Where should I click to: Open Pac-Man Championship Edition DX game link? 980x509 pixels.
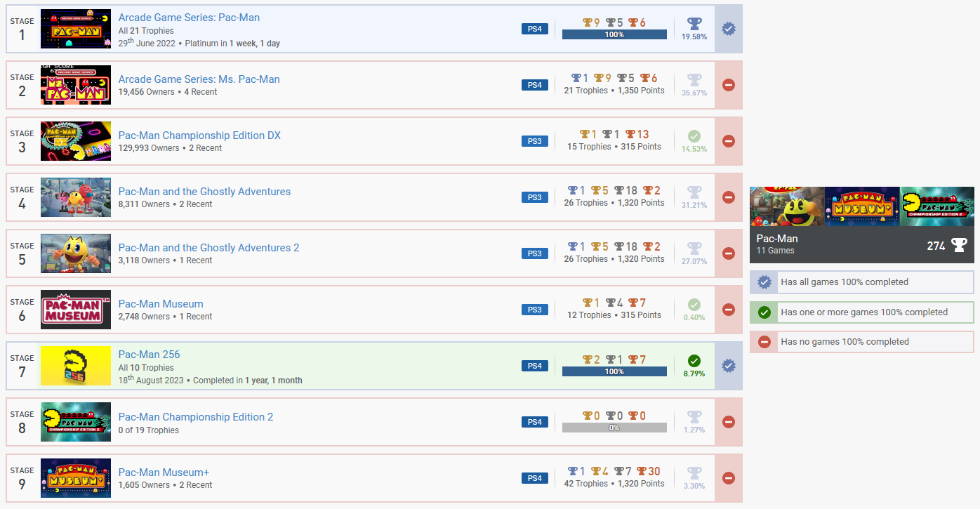(x=199, y=135)
